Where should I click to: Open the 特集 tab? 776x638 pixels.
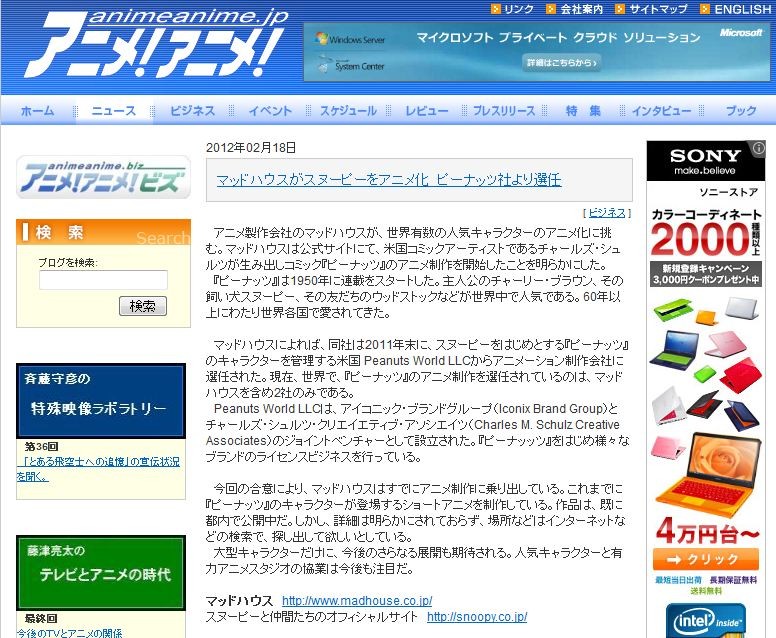583,110
